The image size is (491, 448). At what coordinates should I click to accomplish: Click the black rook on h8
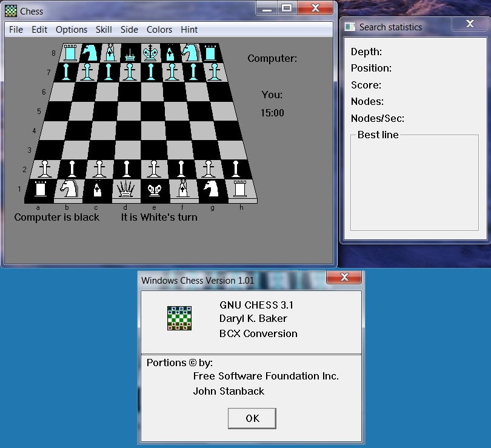point(210,53)
